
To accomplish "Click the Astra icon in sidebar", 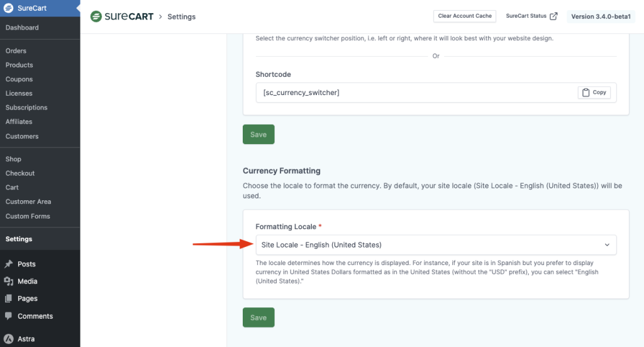I will (x=9, y=339).
